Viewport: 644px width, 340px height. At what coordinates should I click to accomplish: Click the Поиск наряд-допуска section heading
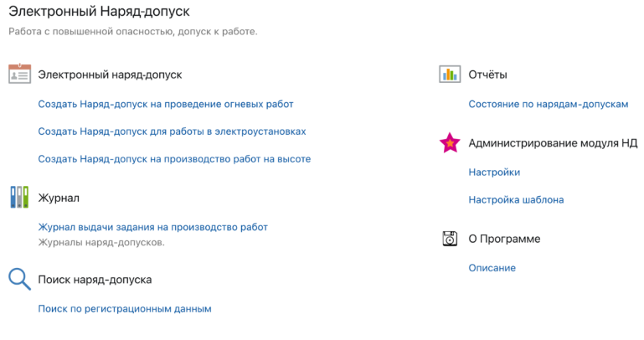coord(95,279)
